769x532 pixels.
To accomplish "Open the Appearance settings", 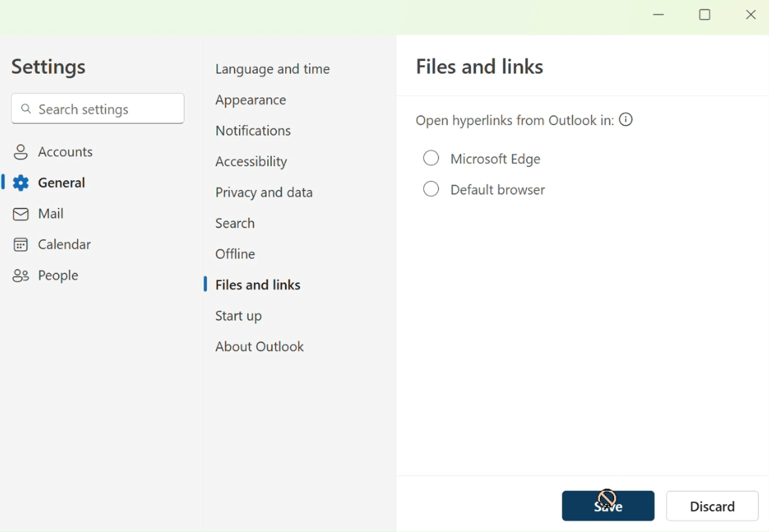I will [x=250, y=100].
